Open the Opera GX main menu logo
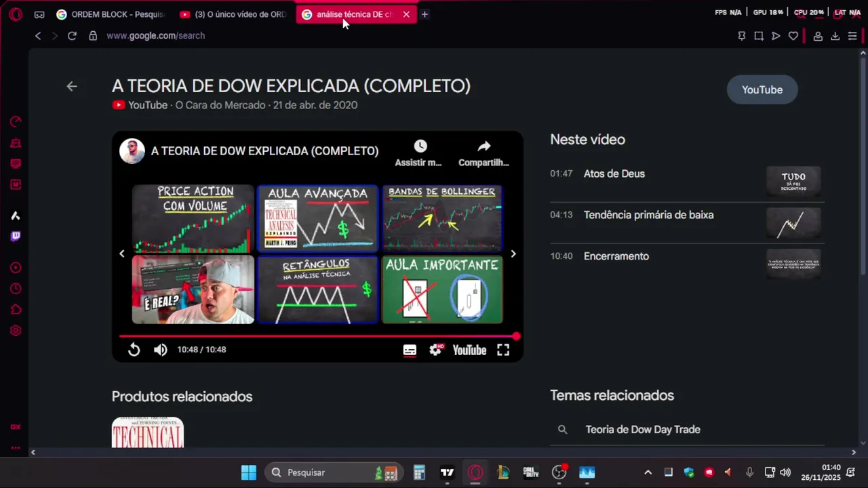 tap(16, 14)
